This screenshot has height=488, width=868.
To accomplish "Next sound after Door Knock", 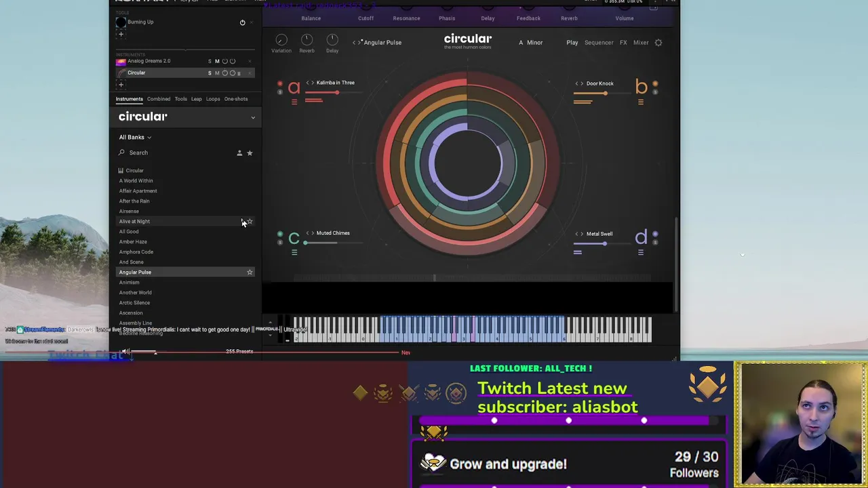I will pos(582,84).
